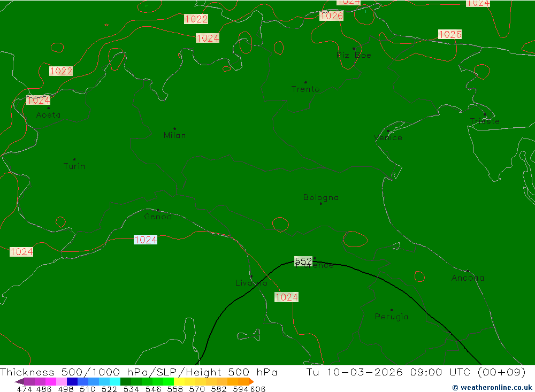
Task: Pick the yellow legend swatch above 558
Action: [179, 381]
